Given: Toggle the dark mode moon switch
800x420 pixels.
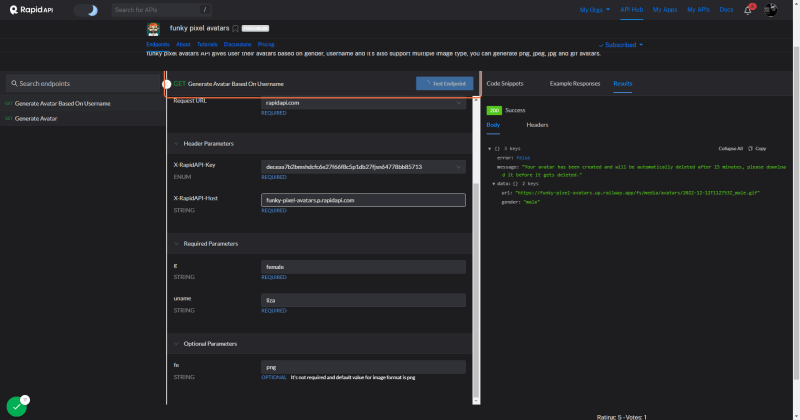Looking at the screenshot, I should (x=86, y=10).
